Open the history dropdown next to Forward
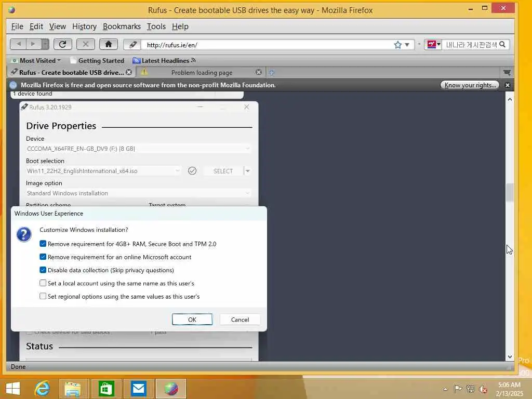The image size is (532, 399). (45, 44)
